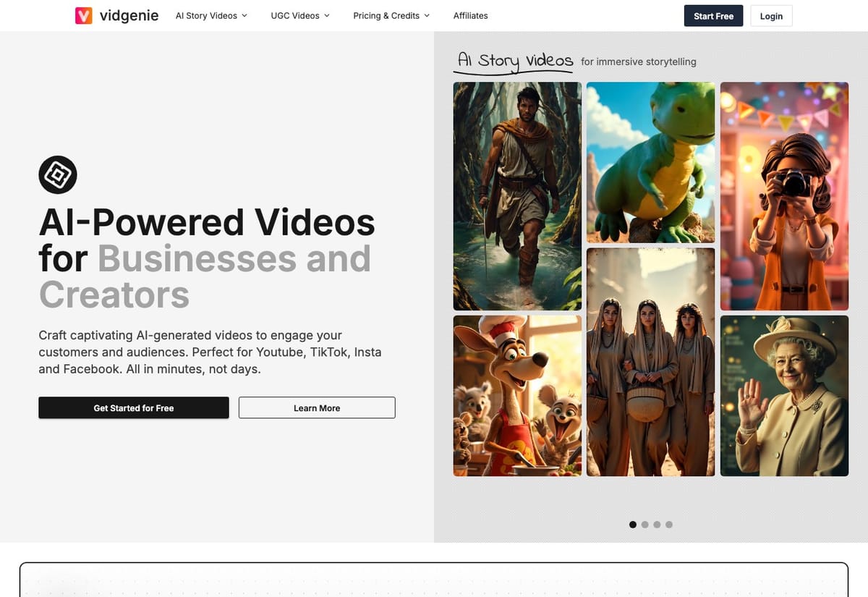Click the Start Free button

(713, 16)
